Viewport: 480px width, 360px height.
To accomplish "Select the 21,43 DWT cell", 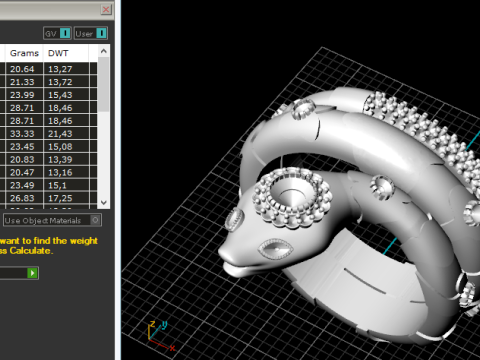I will coord(66,134).
